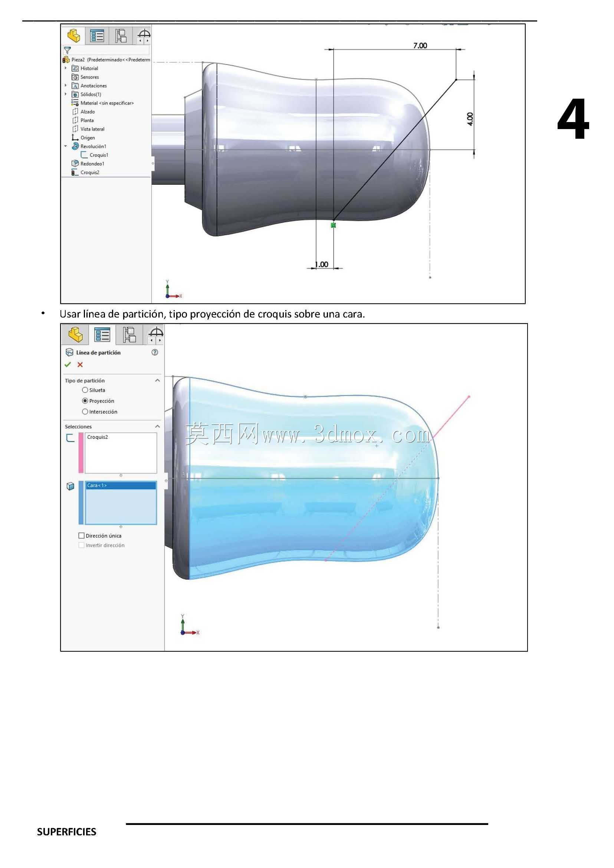Viewport: 614px width, 868px height.
Task: Click the 4.00 dimension in the sketch
Action: [470, 119]
